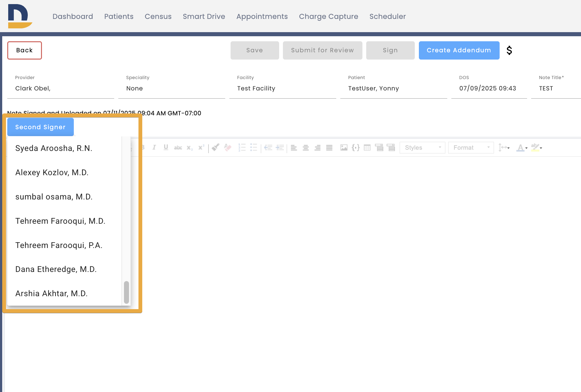Viewport: 581px width, 392px height.
Task: Align text left
Action: (294, 147)
